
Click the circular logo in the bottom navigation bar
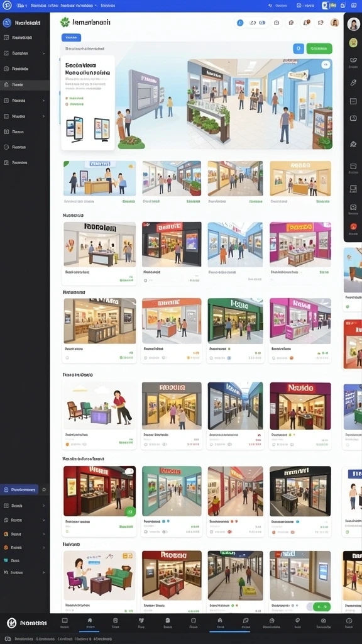coord(11,623)
